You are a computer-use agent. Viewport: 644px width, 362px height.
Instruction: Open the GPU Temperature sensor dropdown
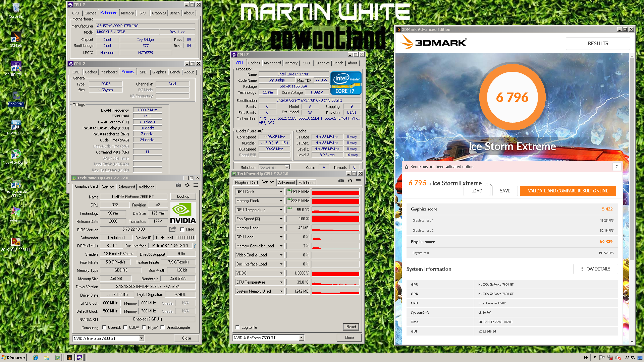pos(281,210)
